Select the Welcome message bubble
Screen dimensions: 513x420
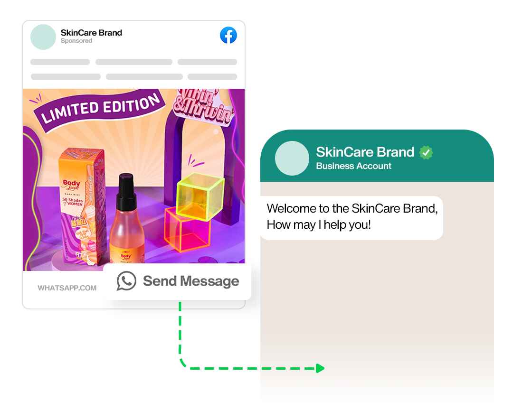click(351, 218)
